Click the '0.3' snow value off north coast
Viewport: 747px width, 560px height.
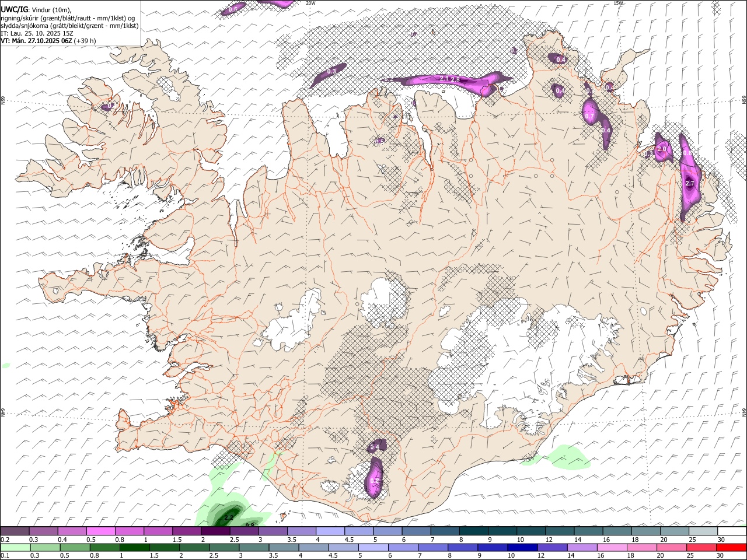point(331,71)
